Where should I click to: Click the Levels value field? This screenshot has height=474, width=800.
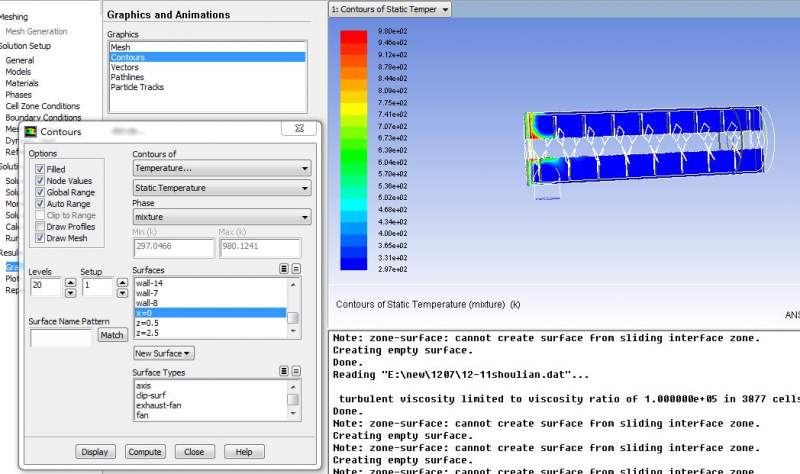tap(46, 287)
